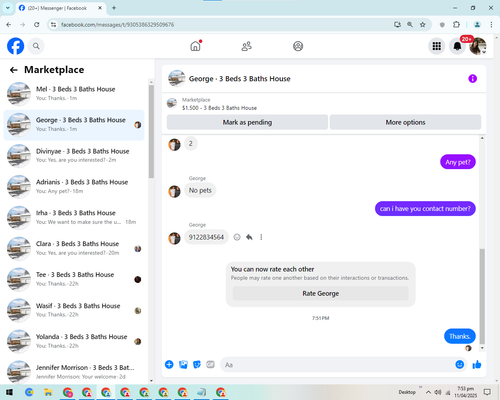Open the Chrome three-dot menu
The image size is (500, 400).
491,25
